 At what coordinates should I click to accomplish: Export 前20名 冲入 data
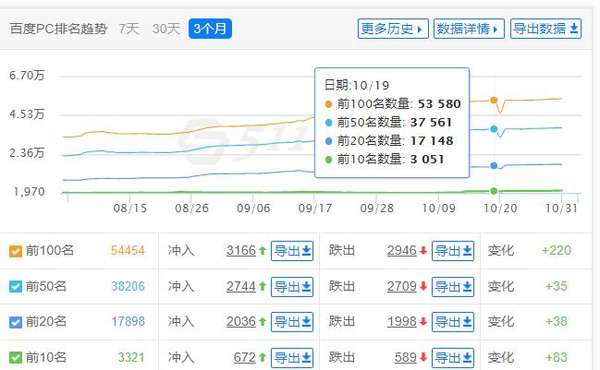click(x=292, y=322)
